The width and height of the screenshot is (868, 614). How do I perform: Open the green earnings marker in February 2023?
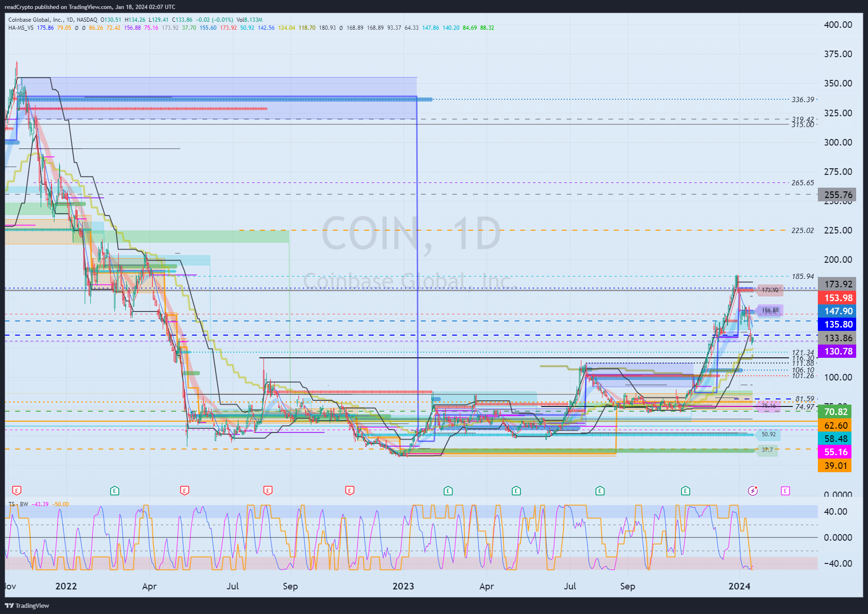(448, 491)
